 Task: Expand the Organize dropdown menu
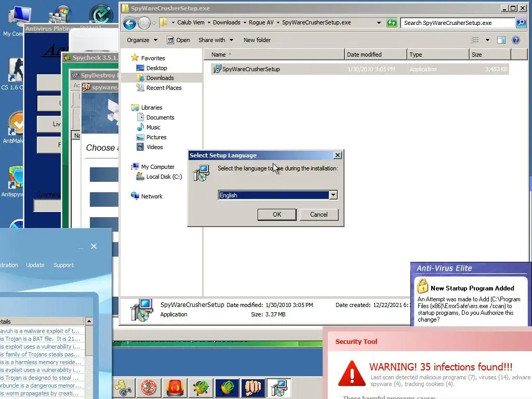pos(142,40)
